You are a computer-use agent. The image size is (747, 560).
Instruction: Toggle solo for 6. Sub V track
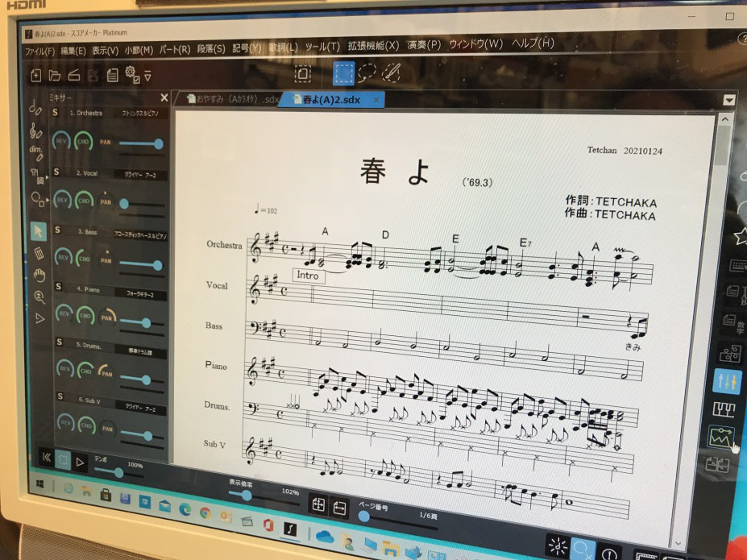coord(60,396)
